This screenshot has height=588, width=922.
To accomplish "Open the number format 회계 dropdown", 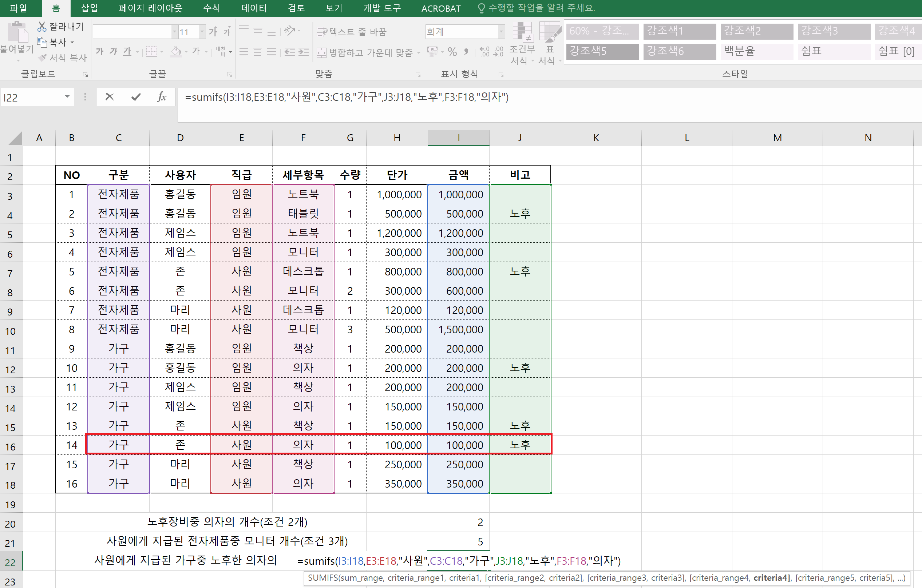I will pos(501,32).
